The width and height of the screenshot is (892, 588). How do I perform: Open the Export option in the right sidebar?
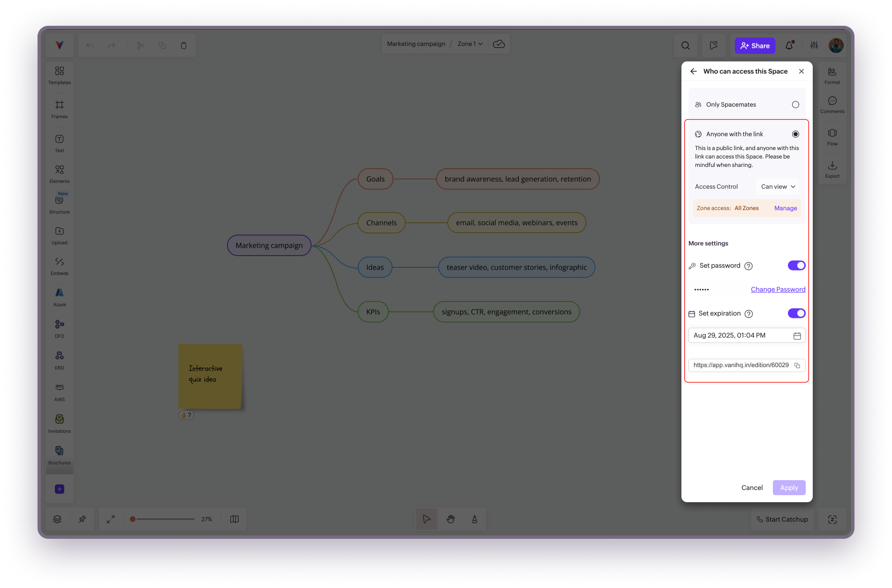(x=832, y=169)
